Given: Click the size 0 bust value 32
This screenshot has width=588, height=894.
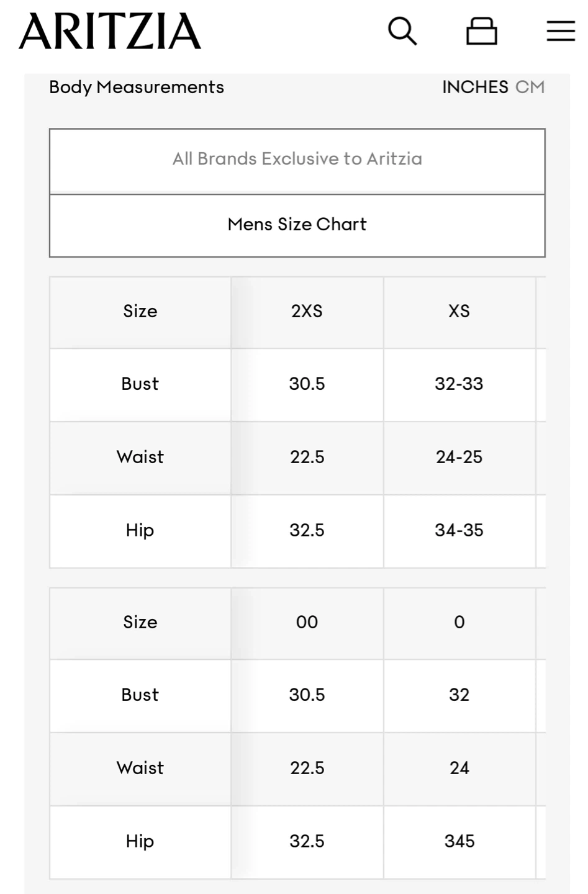Looking at the screenshot, I should pyautogui.click(x=459, y=695).
